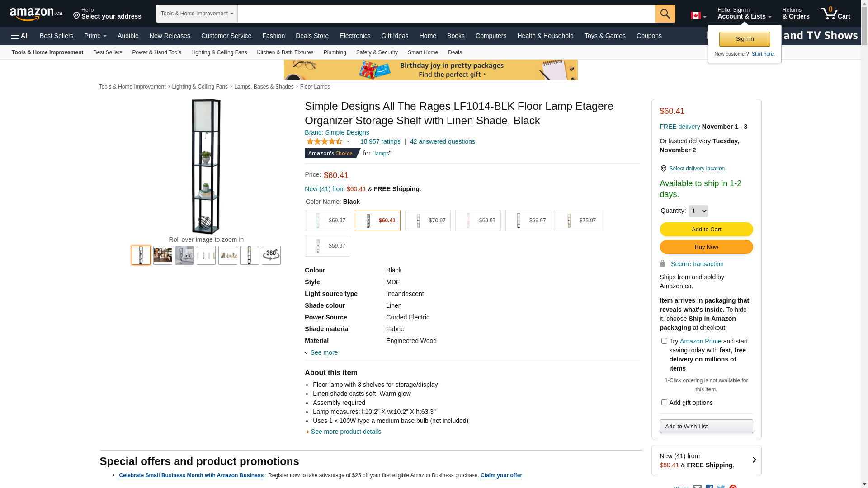Click the star rating icons
This screenshot has width=868, height=488.
pos(325,141)
